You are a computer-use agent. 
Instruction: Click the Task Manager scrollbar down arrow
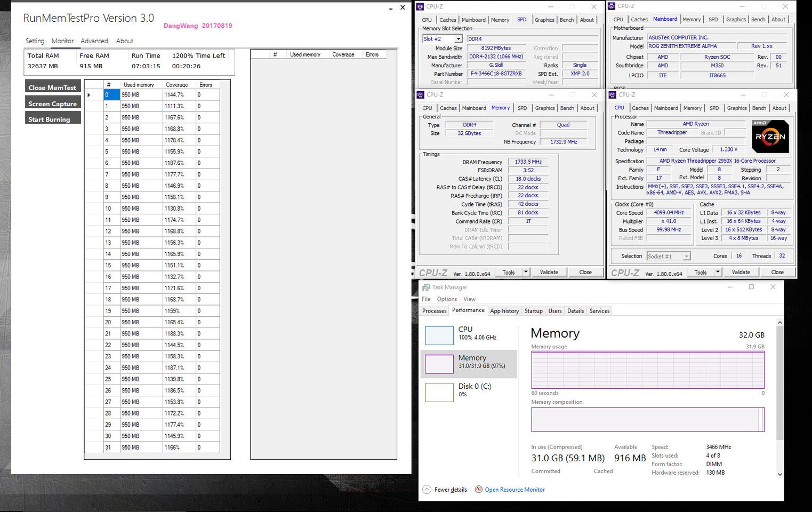pos(779,474)
